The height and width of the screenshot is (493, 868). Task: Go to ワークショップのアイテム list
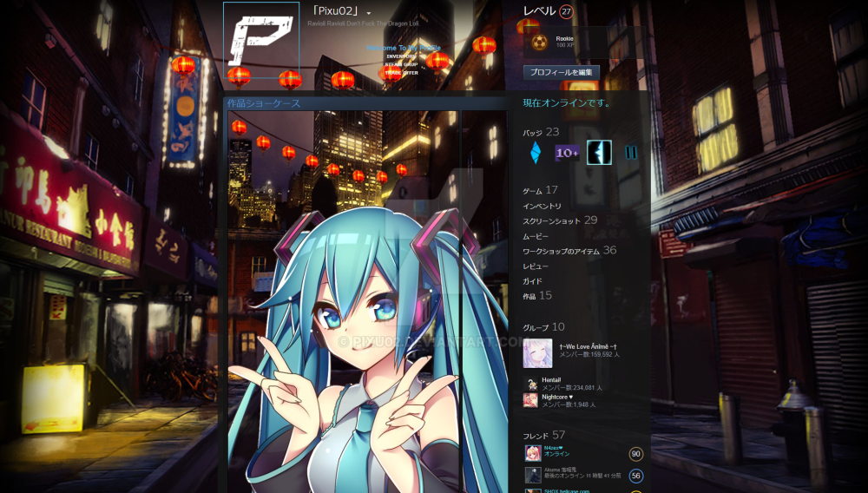coord(561,251)
